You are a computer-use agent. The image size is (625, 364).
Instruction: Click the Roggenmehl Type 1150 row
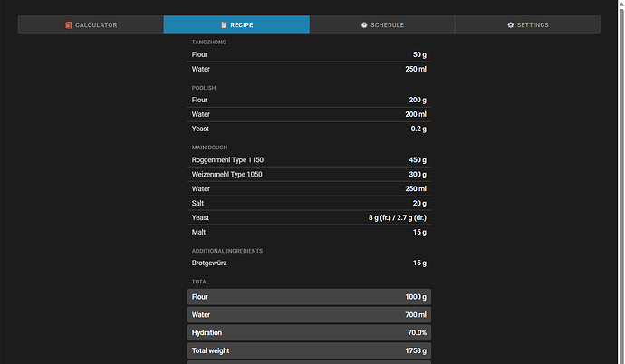[308, 160]
